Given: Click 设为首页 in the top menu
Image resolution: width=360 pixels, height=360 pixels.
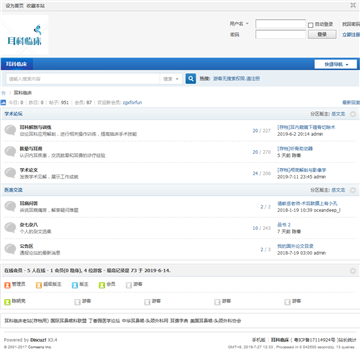Looking at the screenshot, I should click(x=14, y=6).
